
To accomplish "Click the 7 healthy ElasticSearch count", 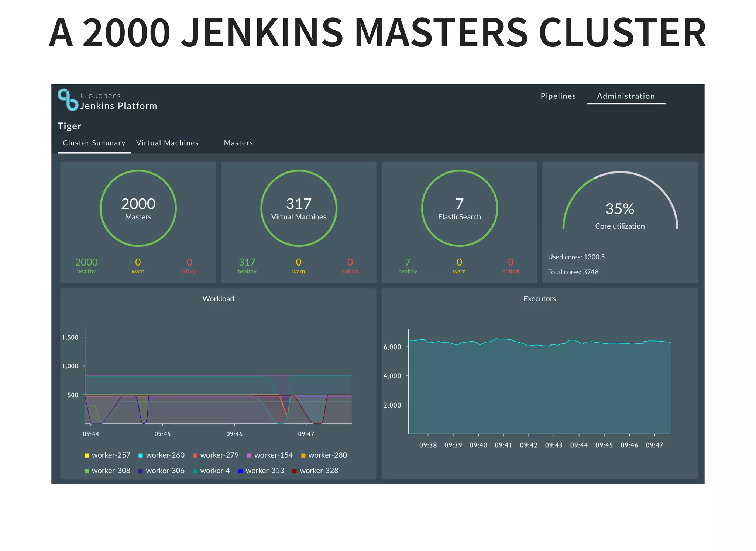I will coord(408,266).
